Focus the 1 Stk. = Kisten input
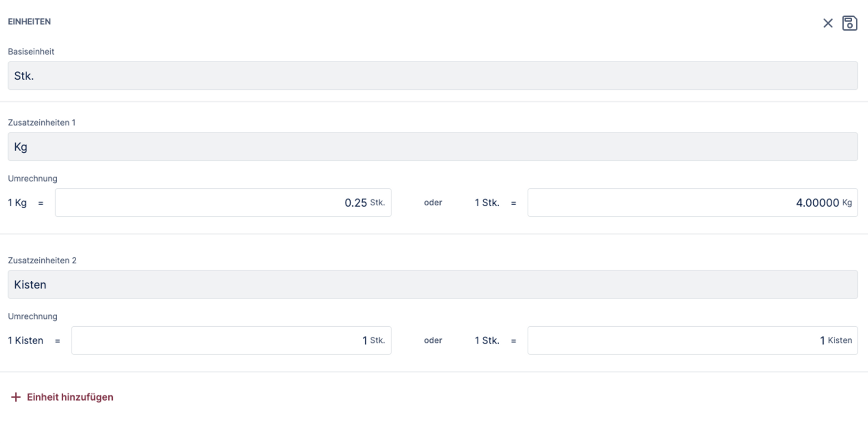This screenshot has width=868, height=443. click(x=692, y=340)
